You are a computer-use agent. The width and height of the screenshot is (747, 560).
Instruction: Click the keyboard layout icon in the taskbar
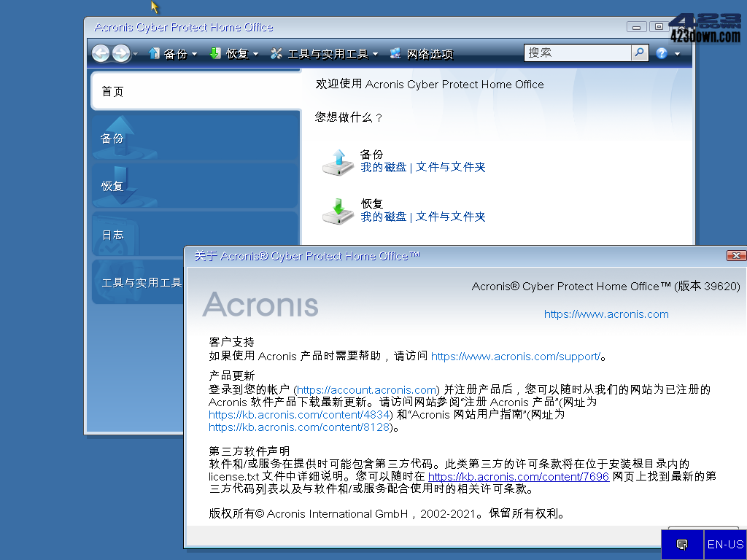[x=682, y=545]
